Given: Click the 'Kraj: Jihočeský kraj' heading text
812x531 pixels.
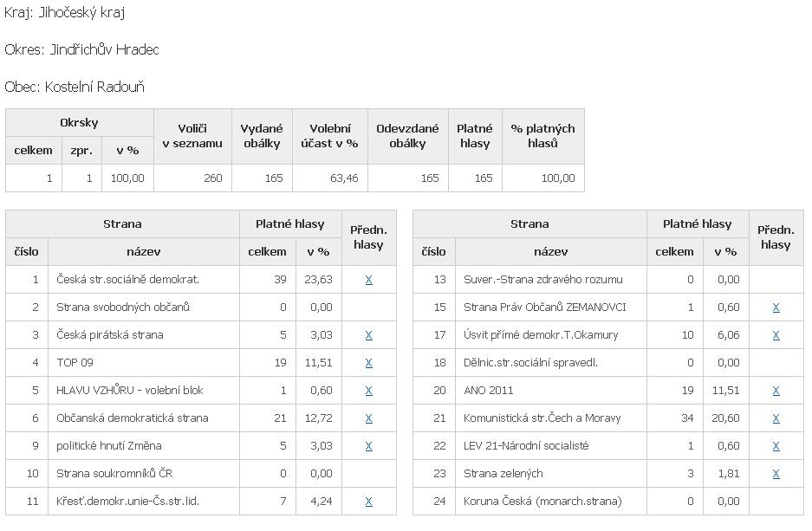Looking at the screenshot, I should tap(66, 13).
